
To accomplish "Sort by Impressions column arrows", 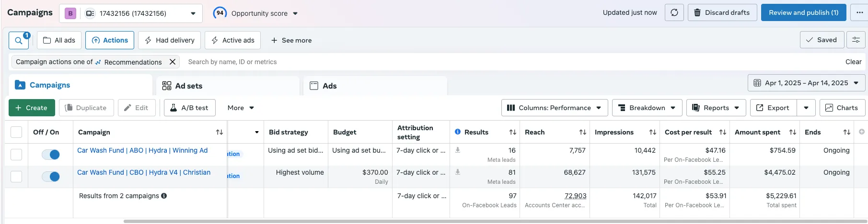I will tap(653, 132).
